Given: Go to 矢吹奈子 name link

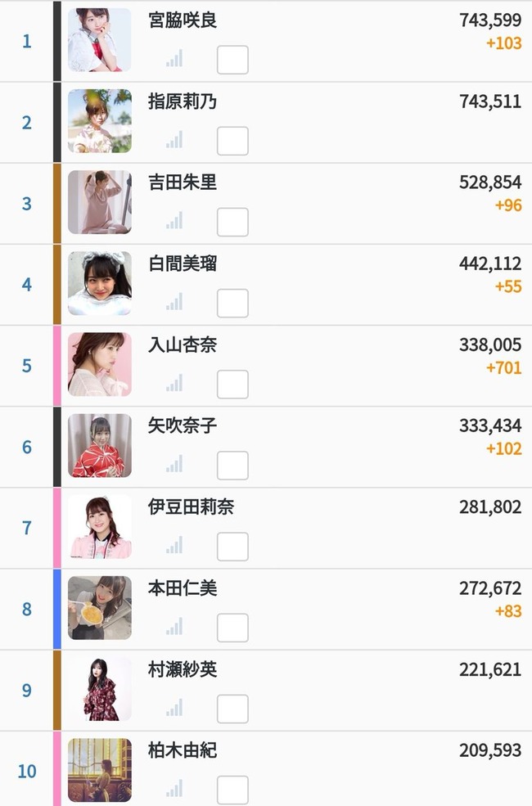Looking at the screenshot, I should click(183, 426).
